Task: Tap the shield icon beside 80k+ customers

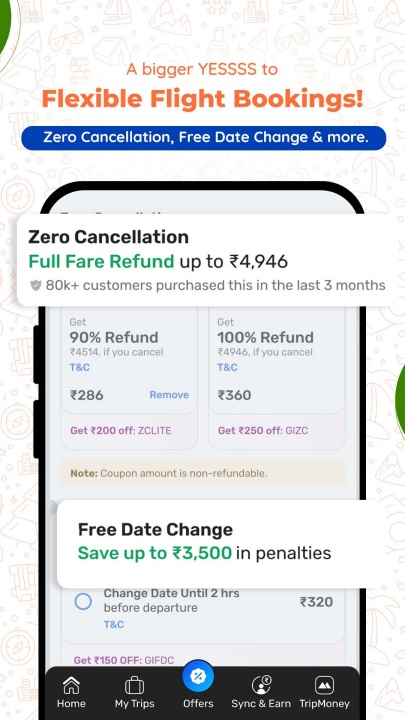Action: pos(36,286)
